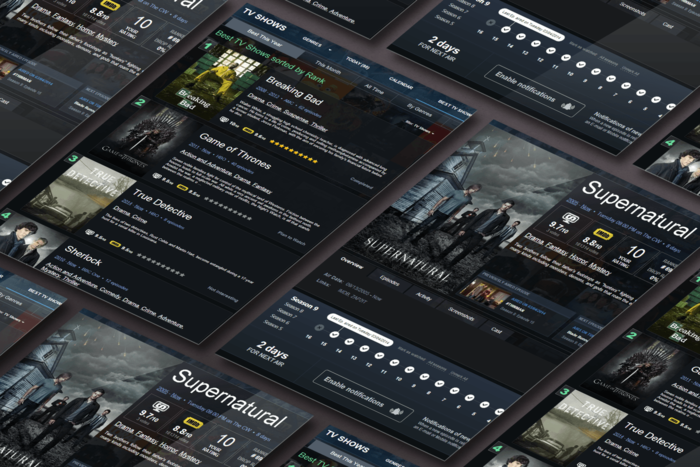This screenshot has height=467, width=700.
Task: Open the Screenshots tab in the central Supernatural panel
Action: 461,315
